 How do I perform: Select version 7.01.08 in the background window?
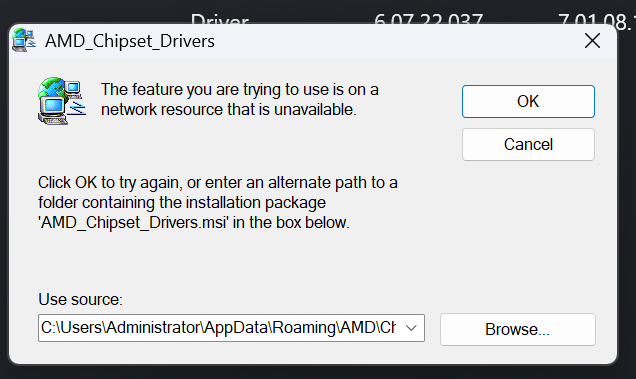(594, 20)
